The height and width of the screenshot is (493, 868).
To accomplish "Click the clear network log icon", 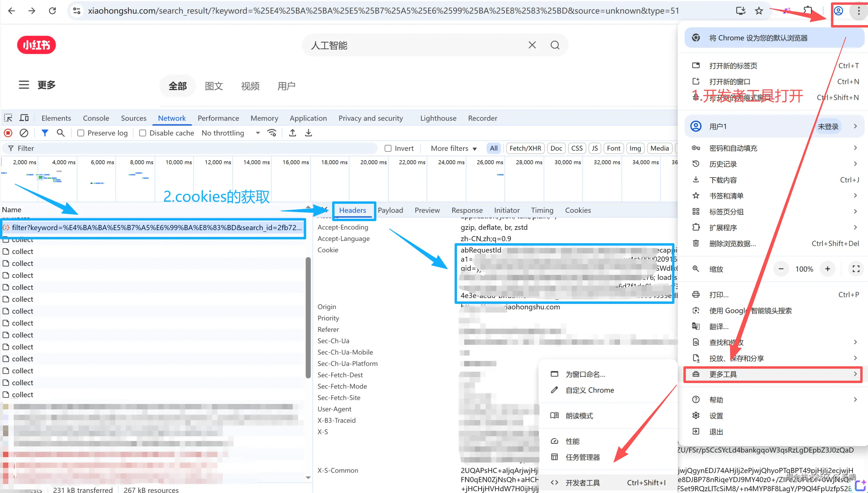I will click(24, 133).
